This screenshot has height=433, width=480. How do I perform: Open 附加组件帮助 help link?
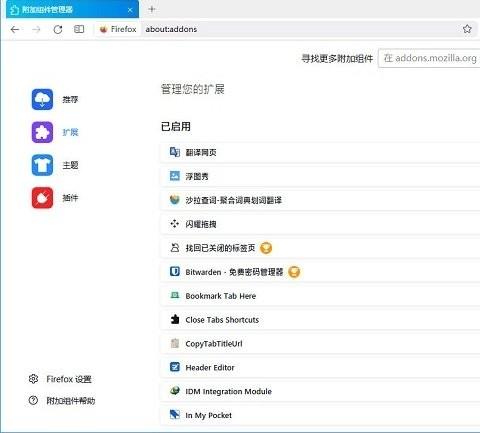pos(71,400)
